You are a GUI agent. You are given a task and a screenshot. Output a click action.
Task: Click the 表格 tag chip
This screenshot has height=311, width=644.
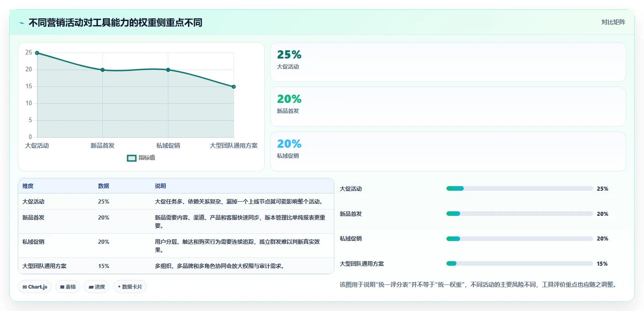(x=68, y=287)
